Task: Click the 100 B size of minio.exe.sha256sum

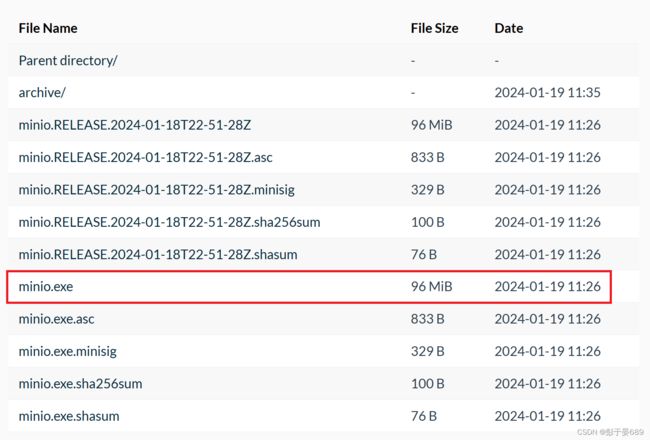Action: tap(427, 384)
